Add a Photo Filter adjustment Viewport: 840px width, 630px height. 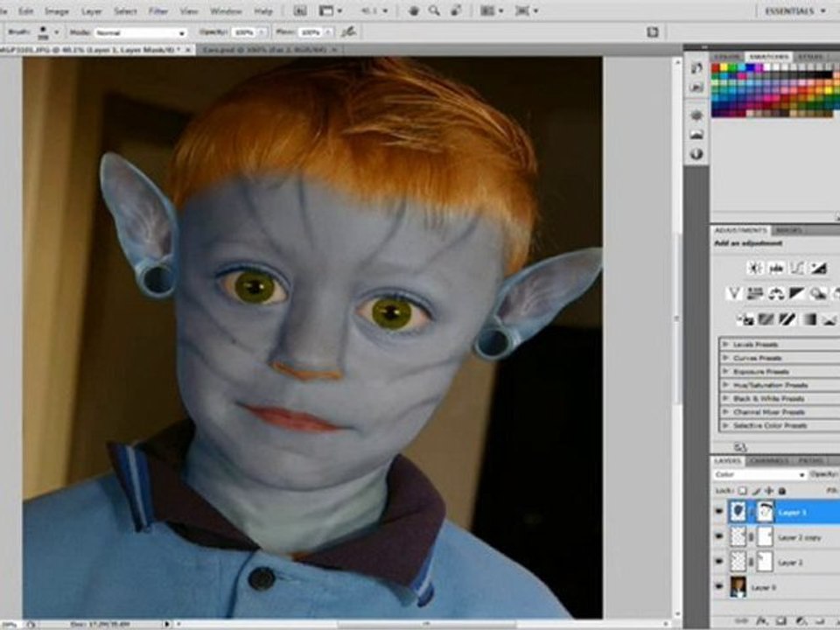point(817,293)
